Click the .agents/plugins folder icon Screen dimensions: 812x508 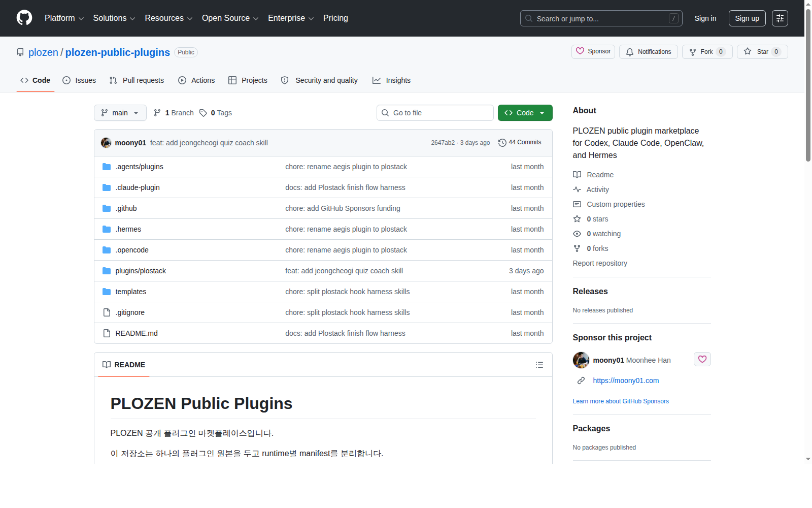[107, 167]
